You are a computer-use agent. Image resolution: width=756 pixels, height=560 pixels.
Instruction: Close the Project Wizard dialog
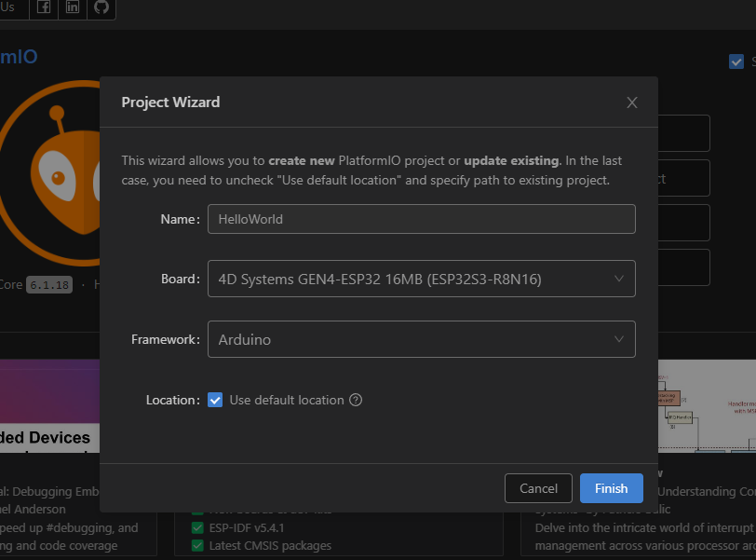[x=631, y=102]
